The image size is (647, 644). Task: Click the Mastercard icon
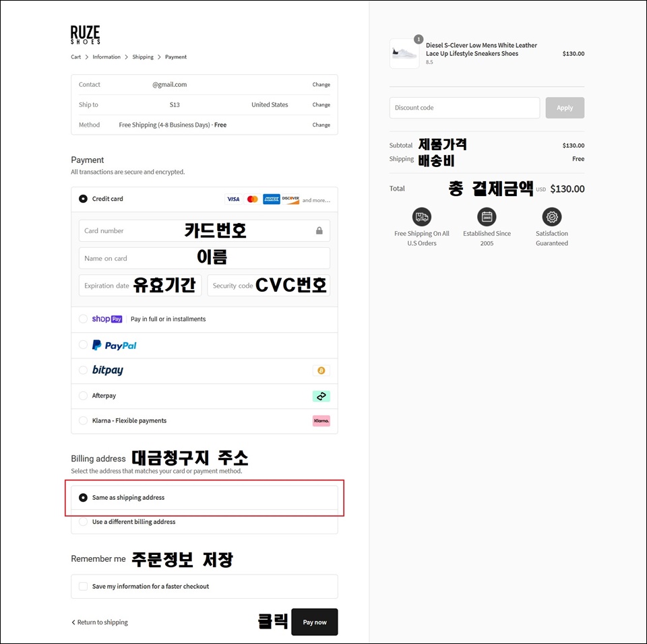[x=253, y=199]
